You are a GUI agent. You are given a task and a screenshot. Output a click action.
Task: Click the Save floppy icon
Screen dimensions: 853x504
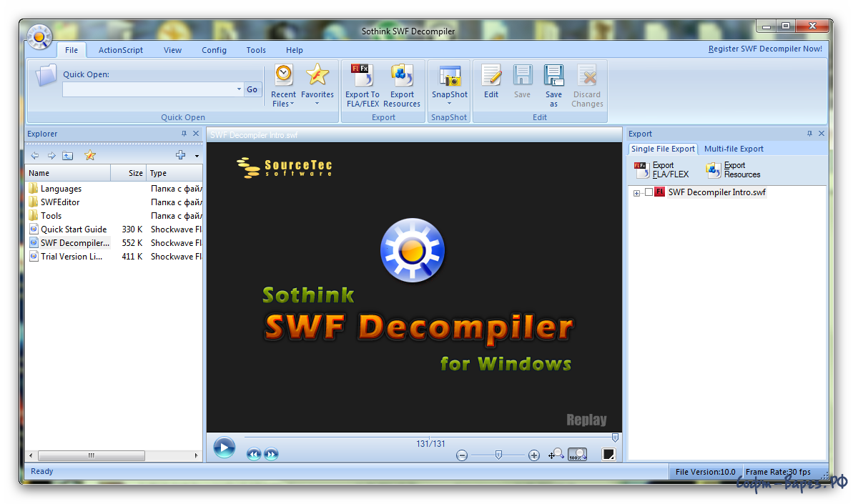[522, 81]
